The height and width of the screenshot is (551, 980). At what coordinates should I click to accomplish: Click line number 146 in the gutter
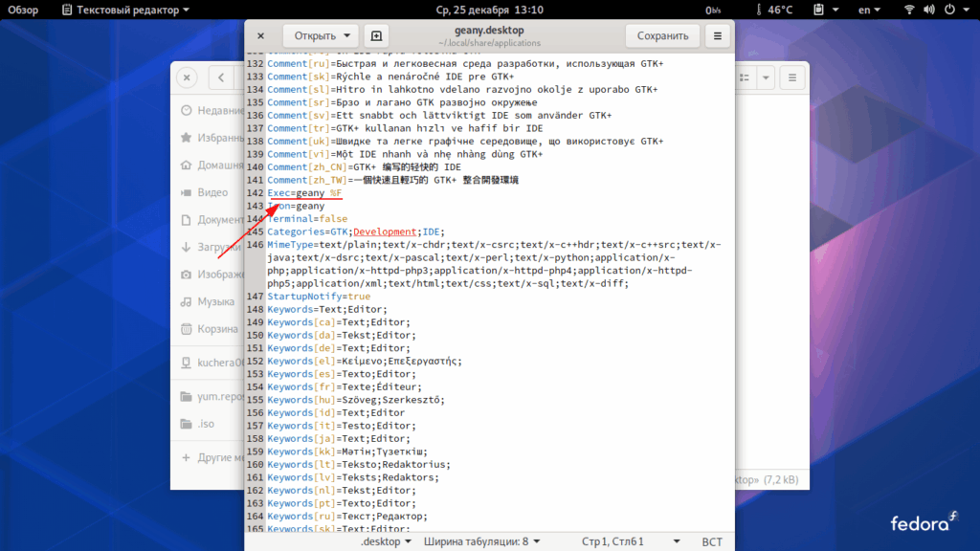[x=255, y=245]
